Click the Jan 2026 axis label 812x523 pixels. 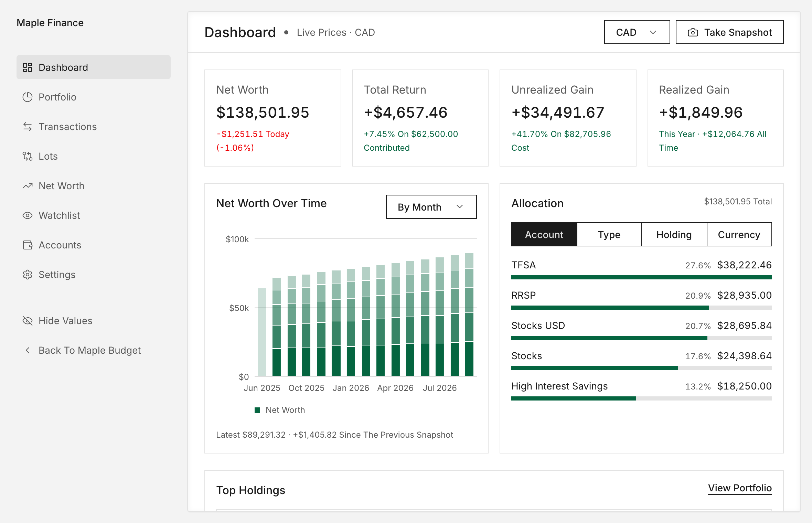click(351, 388)
